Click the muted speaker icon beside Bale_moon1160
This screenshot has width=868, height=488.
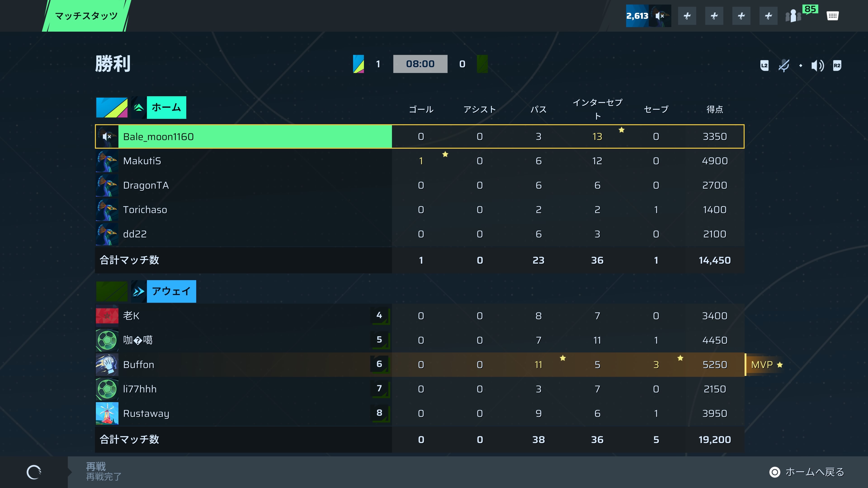[x=107, y=136]
